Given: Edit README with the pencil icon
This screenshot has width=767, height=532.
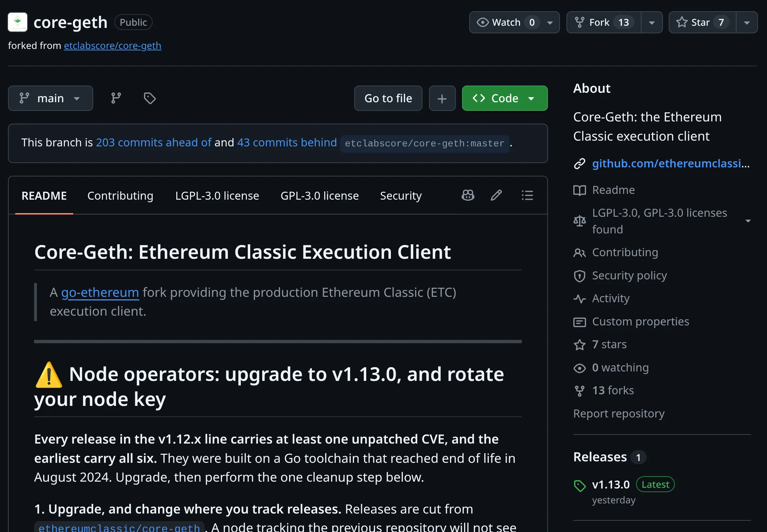Looking at the screenshot, I should [x=496, y=195].
